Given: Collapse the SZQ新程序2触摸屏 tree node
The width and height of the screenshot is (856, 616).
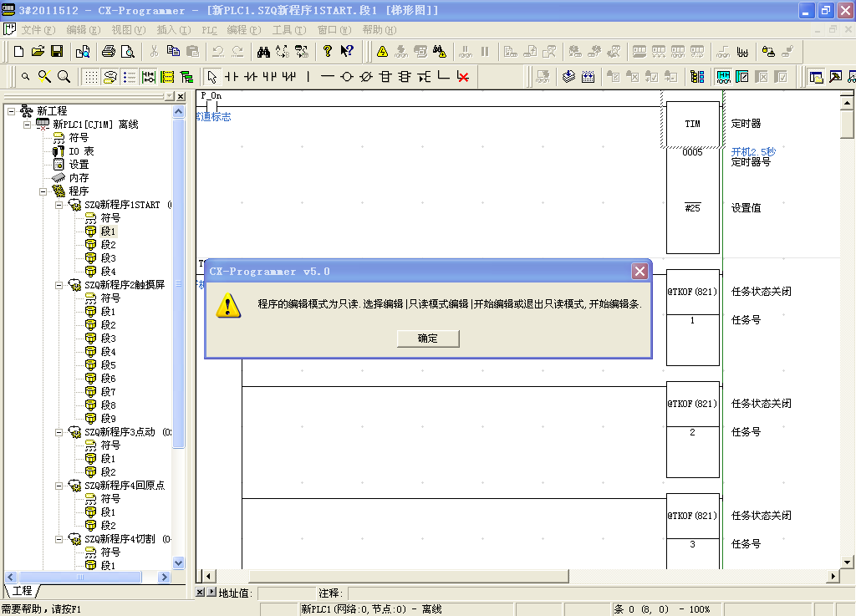Looking at the screenshot, I should click(59, 285).
